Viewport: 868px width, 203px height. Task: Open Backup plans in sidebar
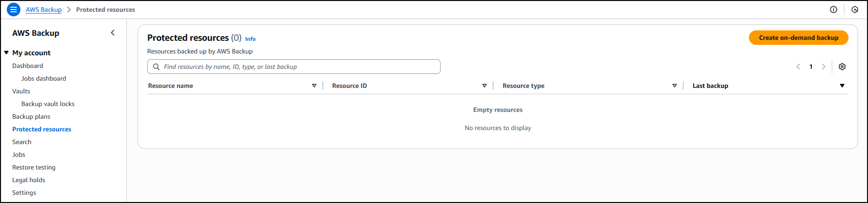tap(31, 116)
